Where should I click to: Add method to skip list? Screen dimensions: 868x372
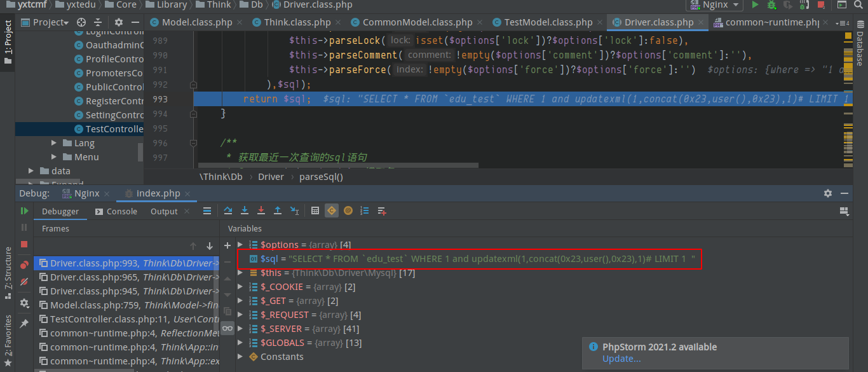(381, 210)
